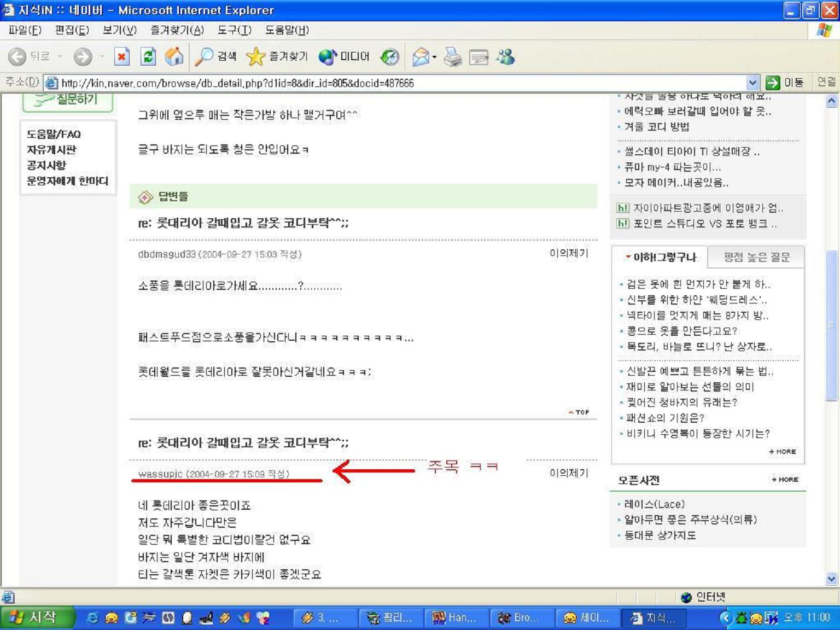Screen dimensions: 840x630
Task: Open the Mail envelope icon
Action: point(421,56)
